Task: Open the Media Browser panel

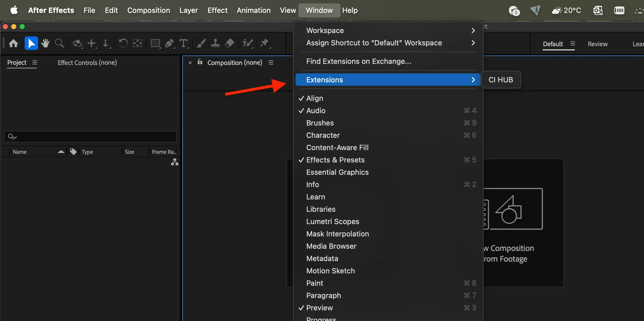Action: point(388,246)
